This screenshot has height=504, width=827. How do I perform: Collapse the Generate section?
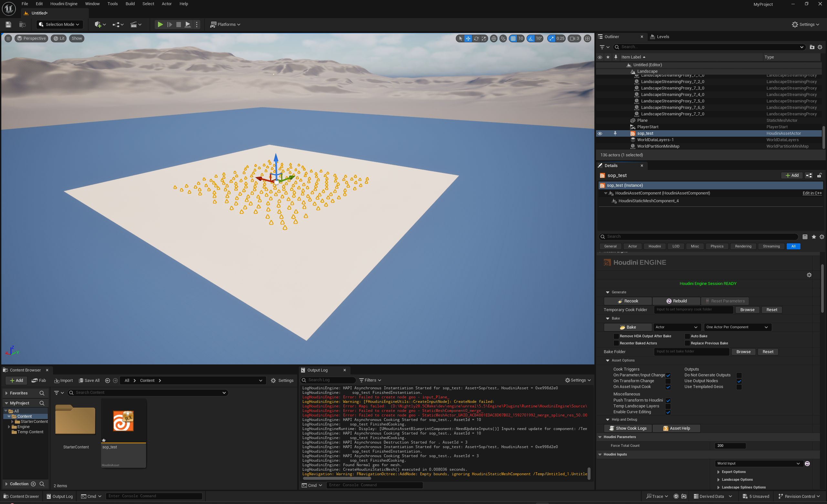[x=608, y=293]
